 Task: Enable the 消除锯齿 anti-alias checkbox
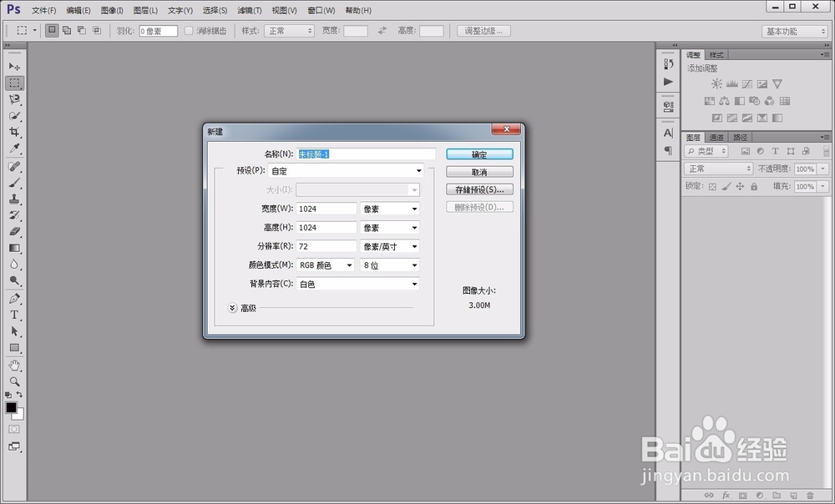pos(190,31)
